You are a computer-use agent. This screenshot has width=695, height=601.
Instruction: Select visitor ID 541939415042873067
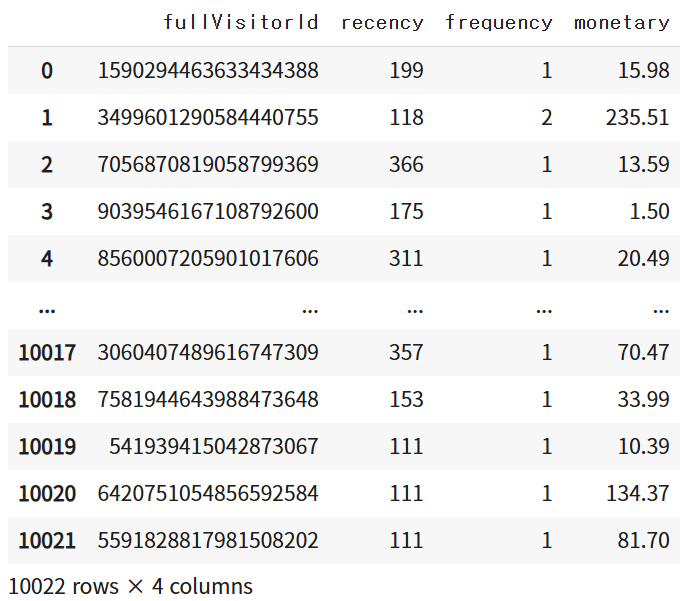(x=214, y=446)
